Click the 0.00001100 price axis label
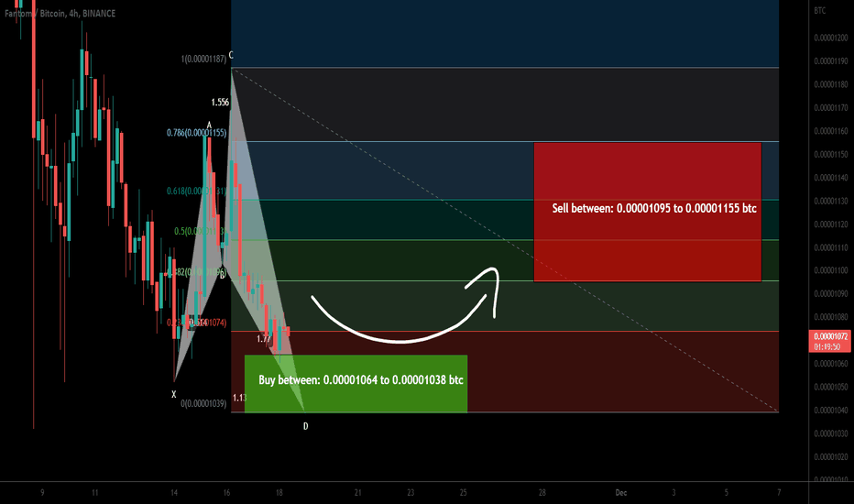The width and height of the screenshot is (854, 504). point(830,271)
